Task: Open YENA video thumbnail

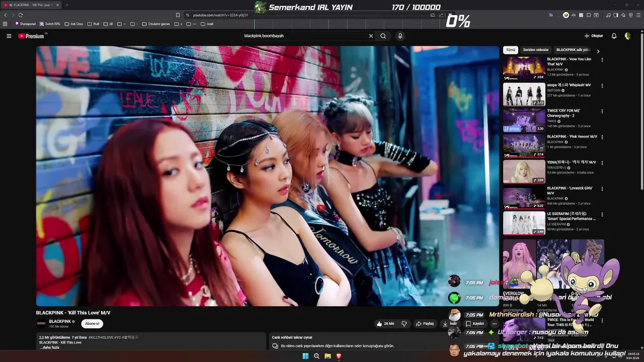Action: [524, 171]
